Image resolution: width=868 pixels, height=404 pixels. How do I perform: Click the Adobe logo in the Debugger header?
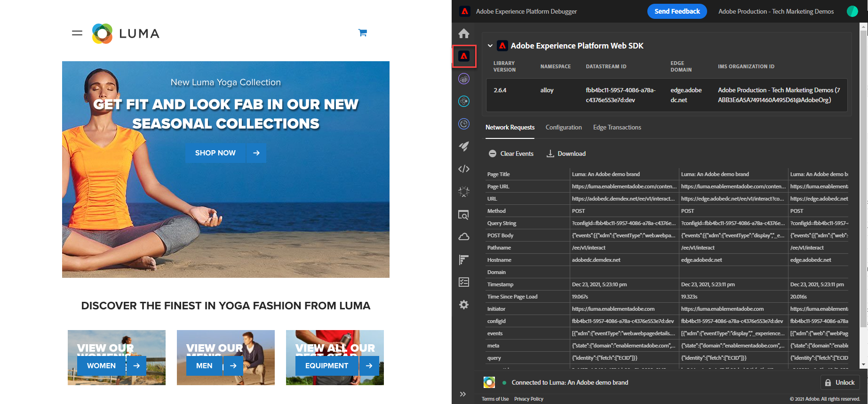point(465,11)
